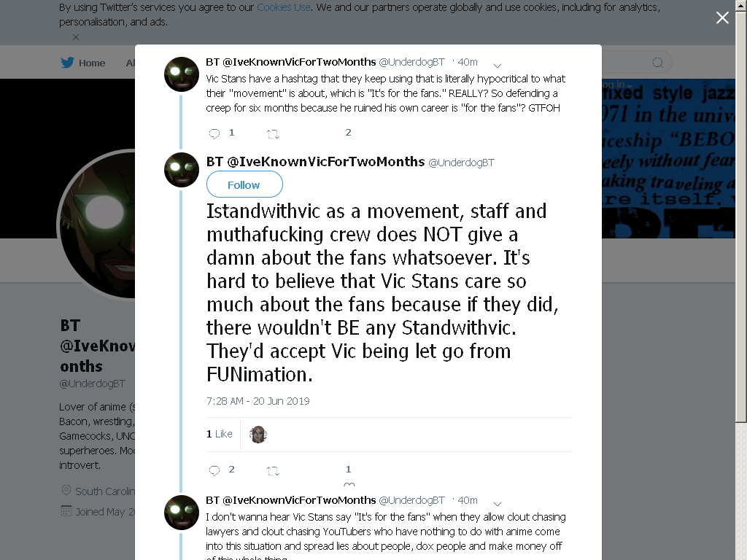
Task: View who liked via 1 Like
Action: pyautogui.click(x=219, y=434)
